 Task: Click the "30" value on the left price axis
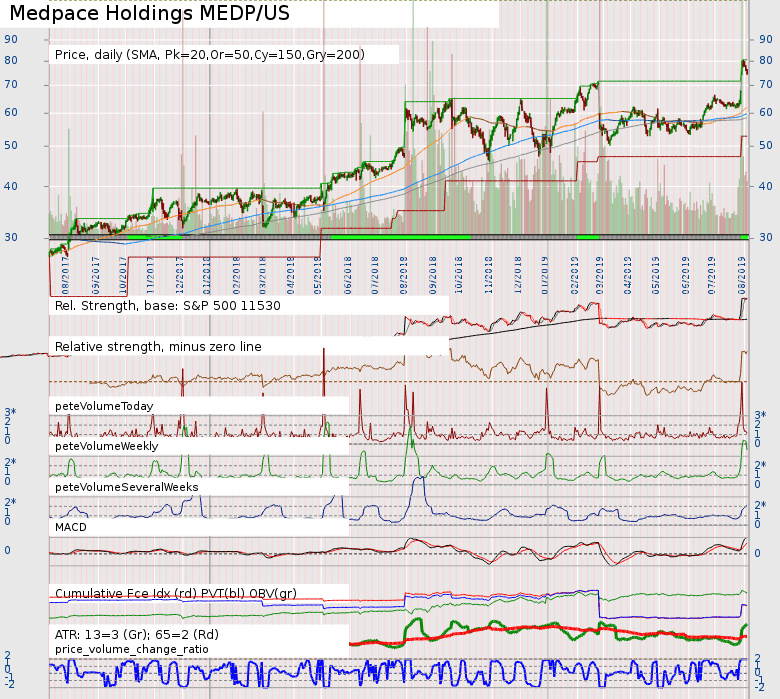11,237
